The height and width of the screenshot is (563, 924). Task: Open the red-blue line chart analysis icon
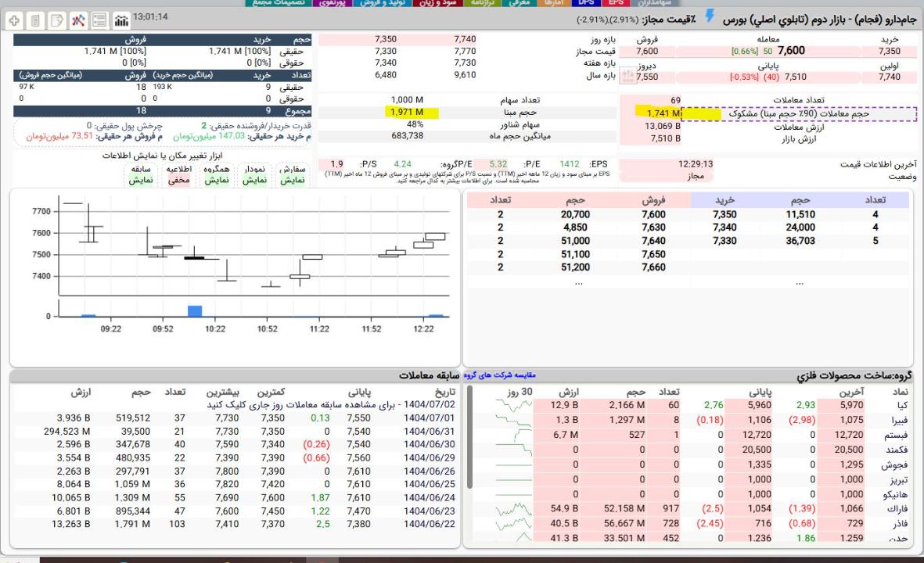tap(79, 19)
